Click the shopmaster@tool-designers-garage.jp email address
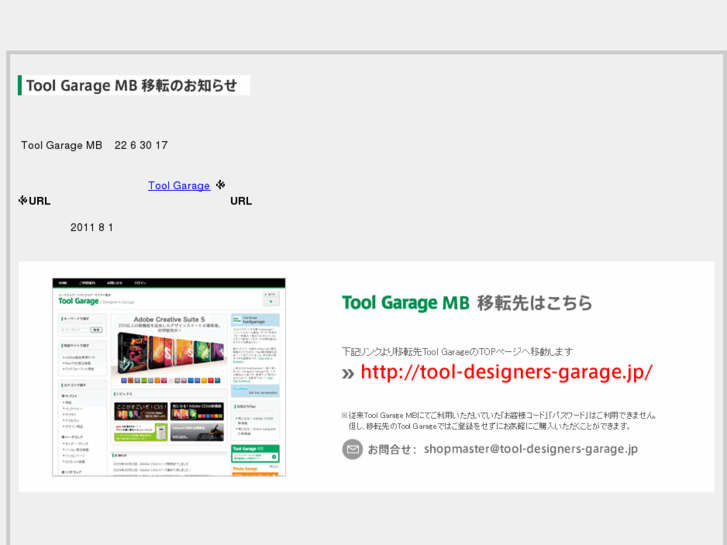This screenshot has height=545, width=727. coord(531,449)
